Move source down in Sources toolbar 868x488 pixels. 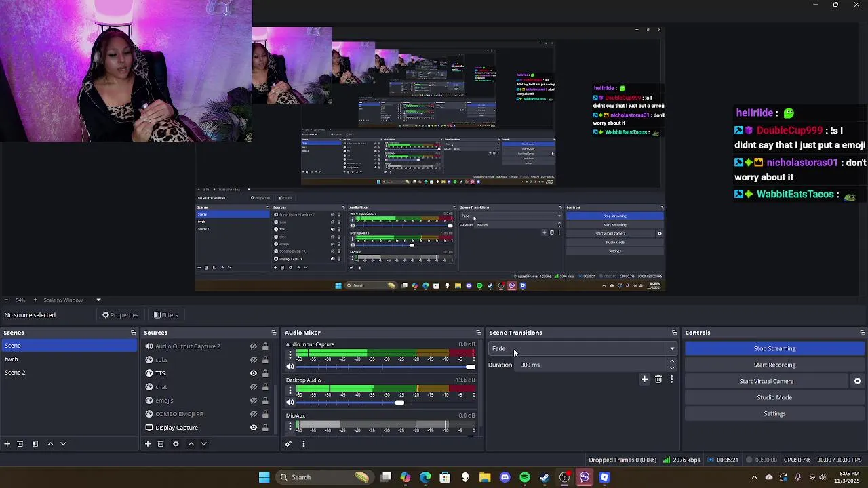coord(203,444)
